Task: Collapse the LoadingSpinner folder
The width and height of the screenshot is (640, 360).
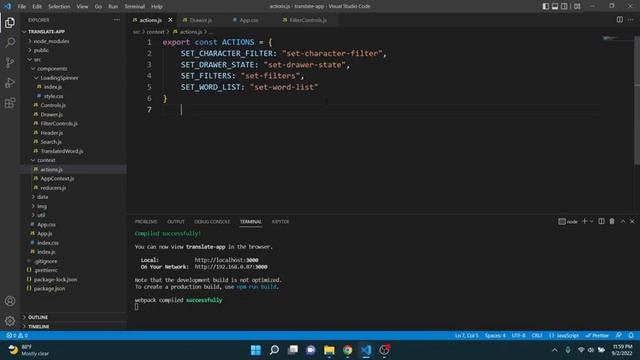Action: pos(59,78)
